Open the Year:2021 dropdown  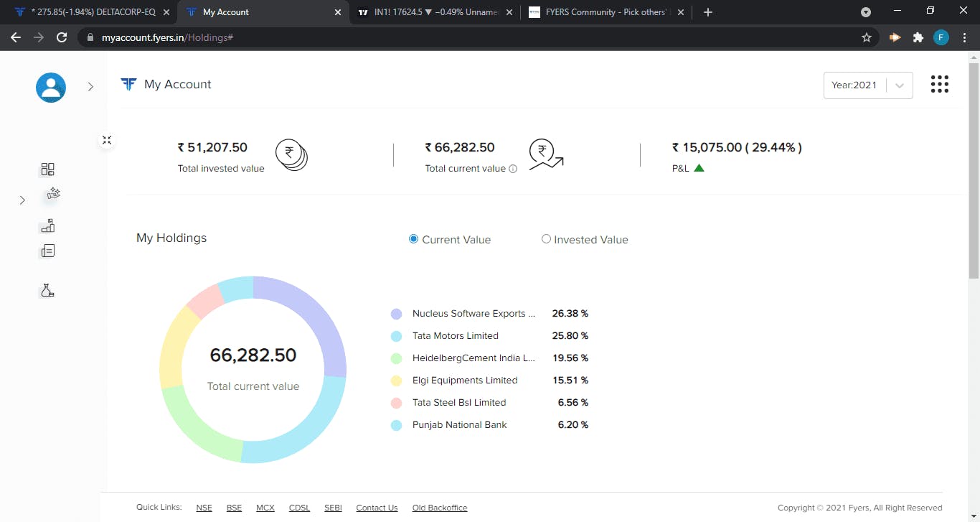[868, 85]
